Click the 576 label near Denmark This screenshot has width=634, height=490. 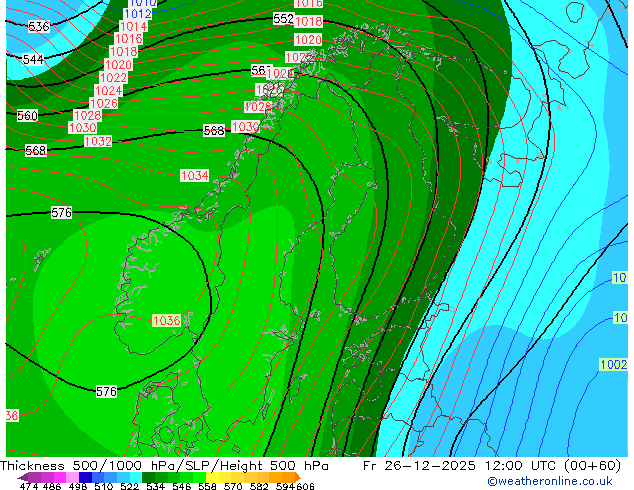(106, 391)
